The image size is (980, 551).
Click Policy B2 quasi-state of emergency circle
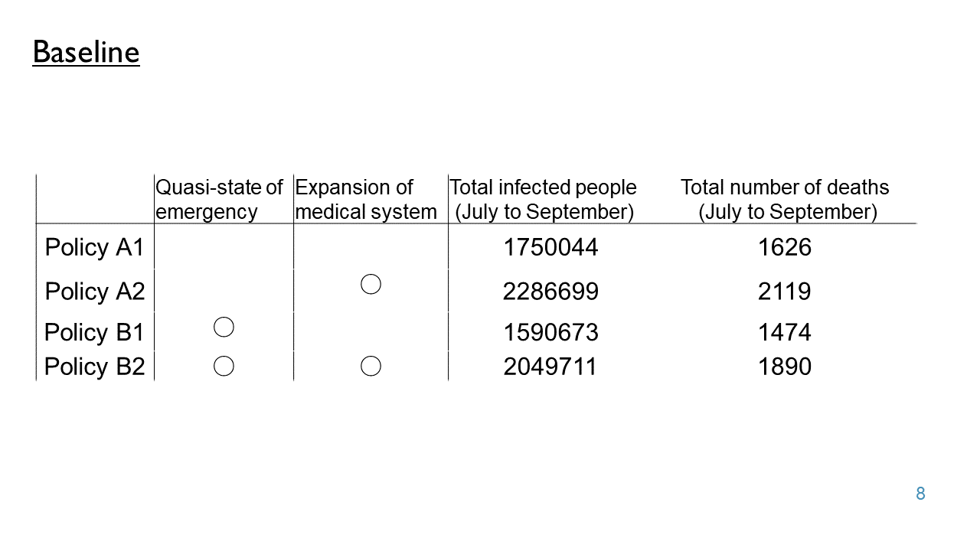[224, 367]
